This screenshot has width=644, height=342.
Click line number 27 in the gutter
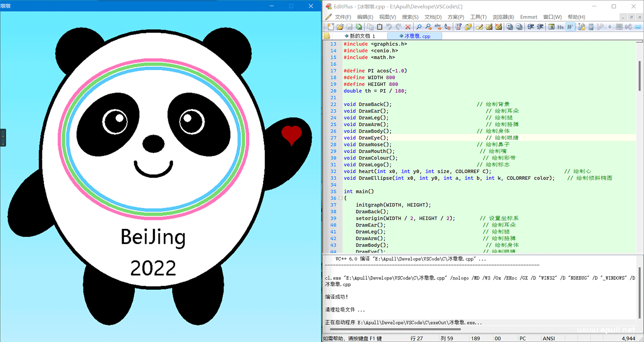coord(333,138)
